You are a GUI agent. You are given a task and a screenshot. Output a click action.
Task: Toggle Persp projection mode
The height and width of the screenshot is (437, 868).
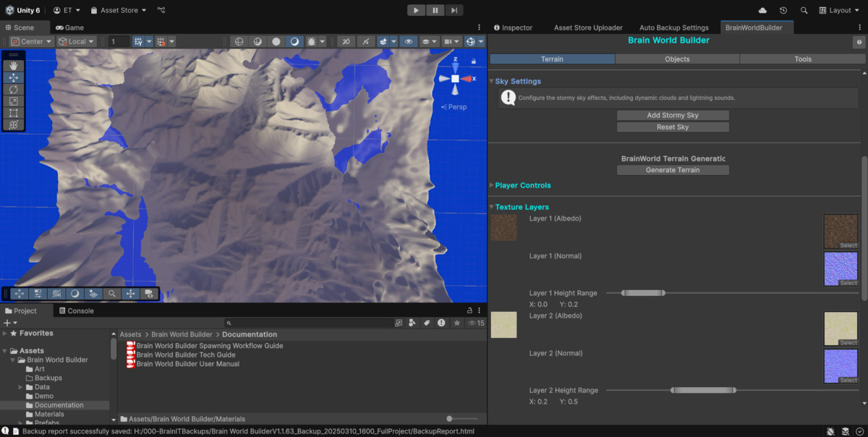point(454,106)
